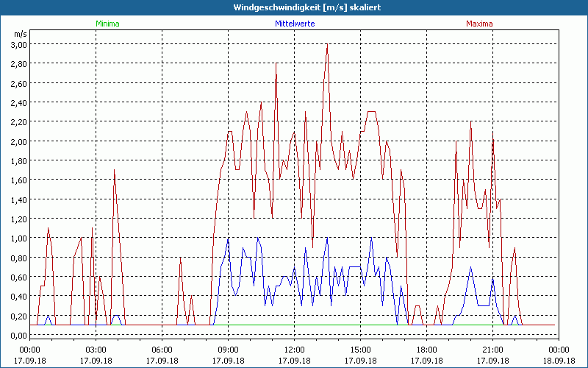Click the 2,00 y-axis label

18,141
